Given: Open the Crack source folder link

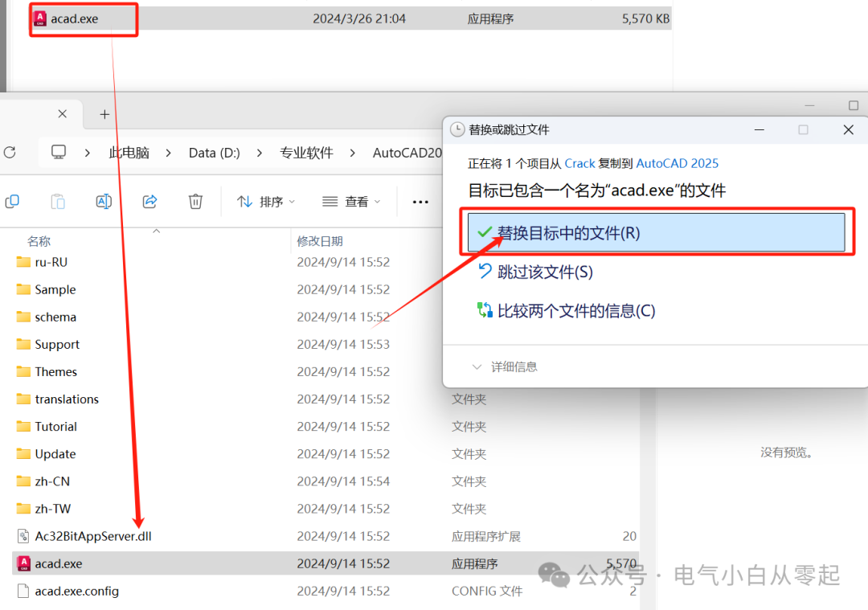Looking at the screenshot, I should click(x=579, y=163).
